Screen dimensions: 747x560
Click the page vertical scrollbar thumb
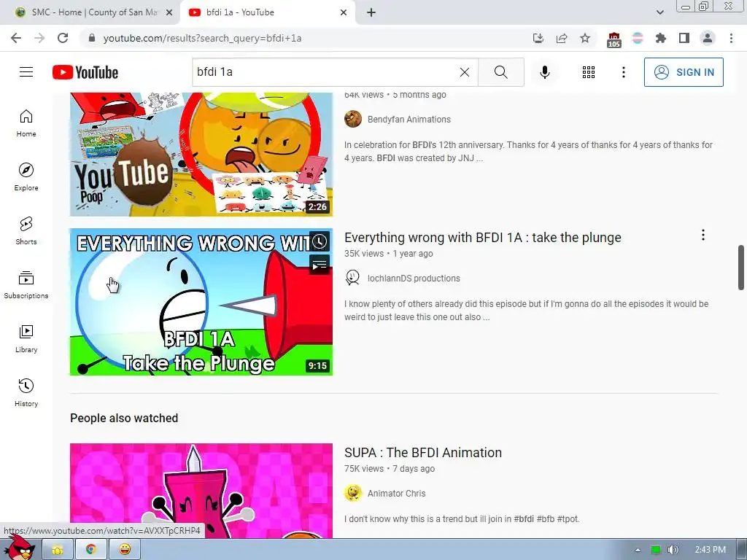click(x=741, y=268)
